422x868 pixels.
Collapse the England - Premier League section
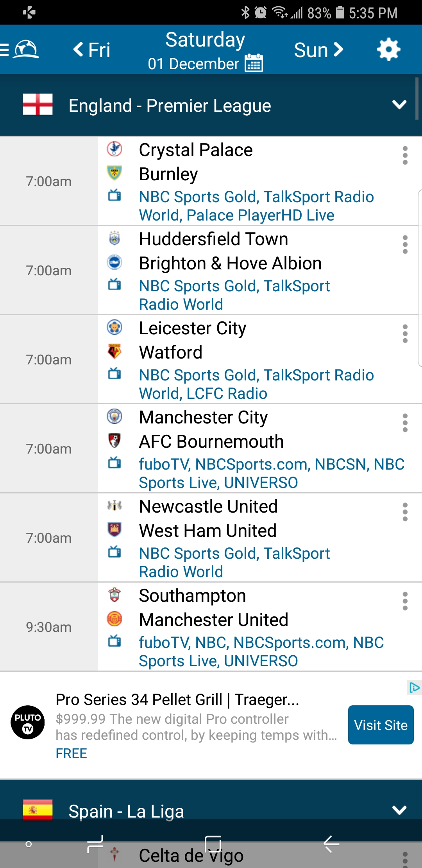click(x=399, y=105)
